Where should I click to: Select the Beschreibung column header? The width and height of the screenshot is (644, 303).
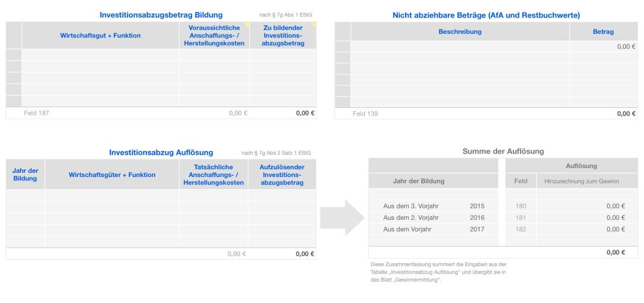click(x=460, y=31)
